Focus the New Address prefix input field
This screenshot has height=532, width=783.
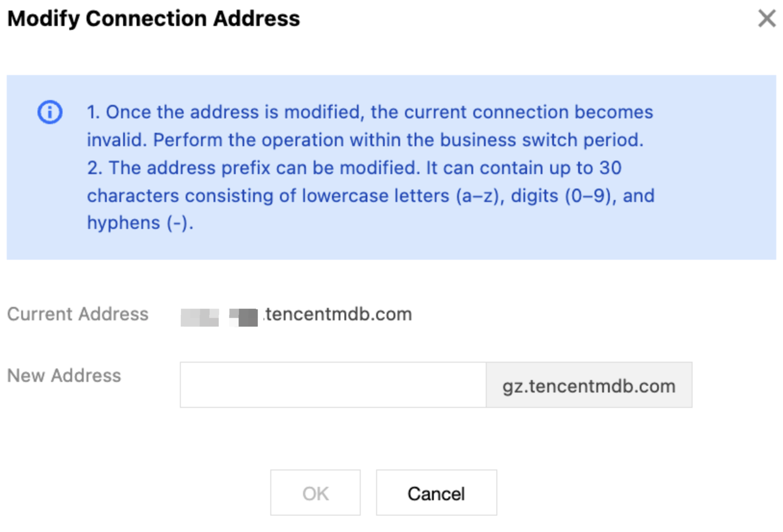pos(333,385)
